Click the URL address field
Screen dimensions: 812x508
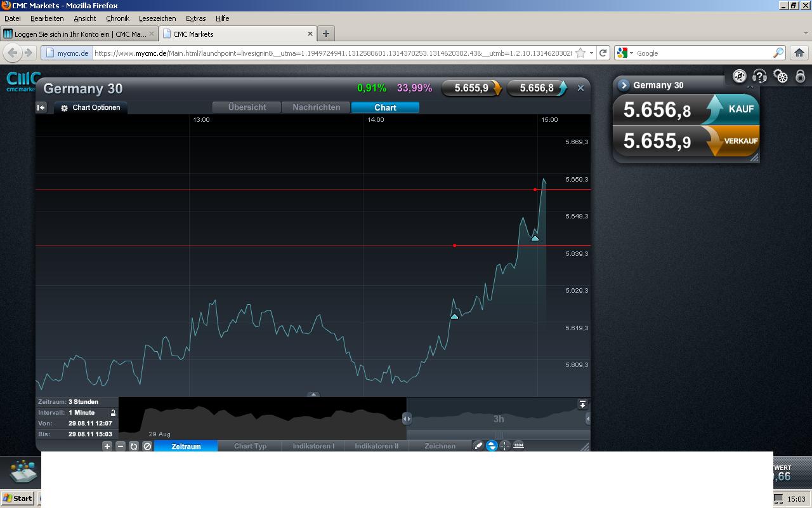pyautogui.click(x=332, y=53)
